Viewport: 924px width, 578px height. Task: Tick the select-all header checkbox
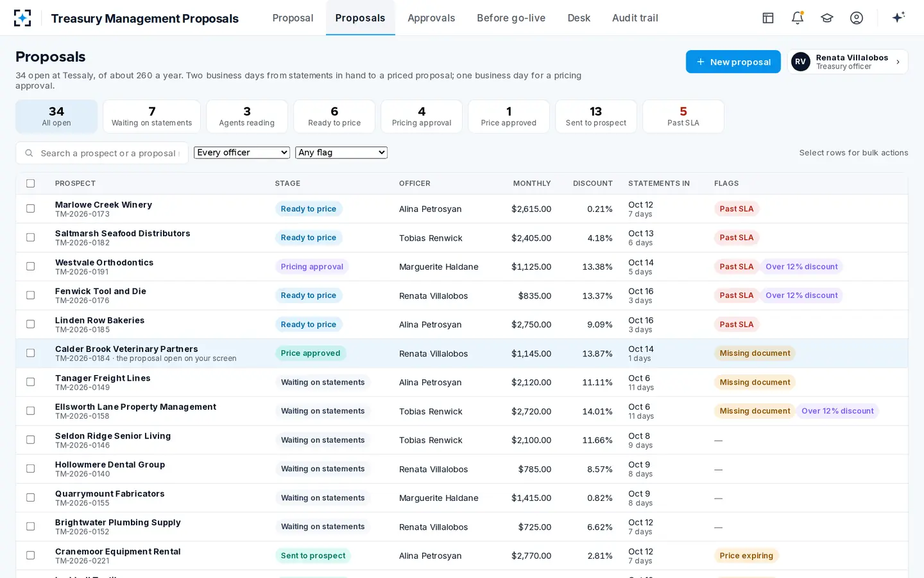click(x=30, y=183)
